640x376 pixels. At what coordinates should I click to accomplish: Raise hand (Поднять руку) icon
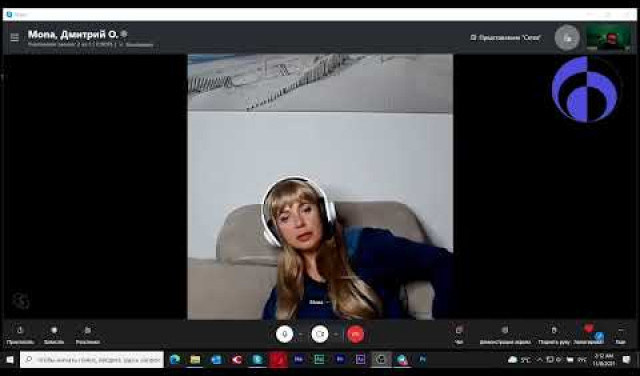point(554,334)
